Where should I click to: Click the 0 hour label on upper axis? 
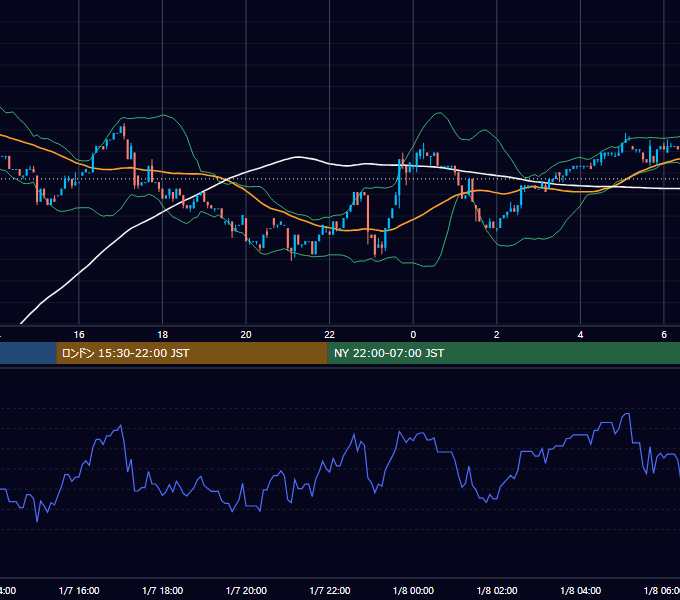pyautogui.click(x=413, y=335)
